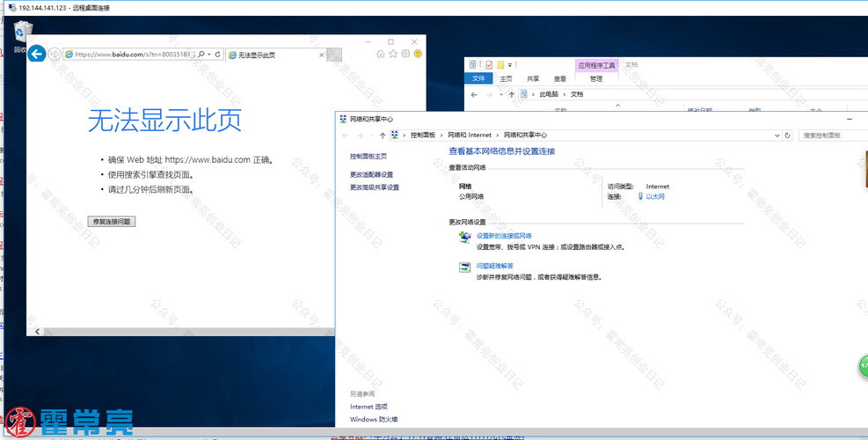Viewport: 868px width, 440px height.
Task: Click the 问题疑难解答 link
Action: click(x=495, y=266)
